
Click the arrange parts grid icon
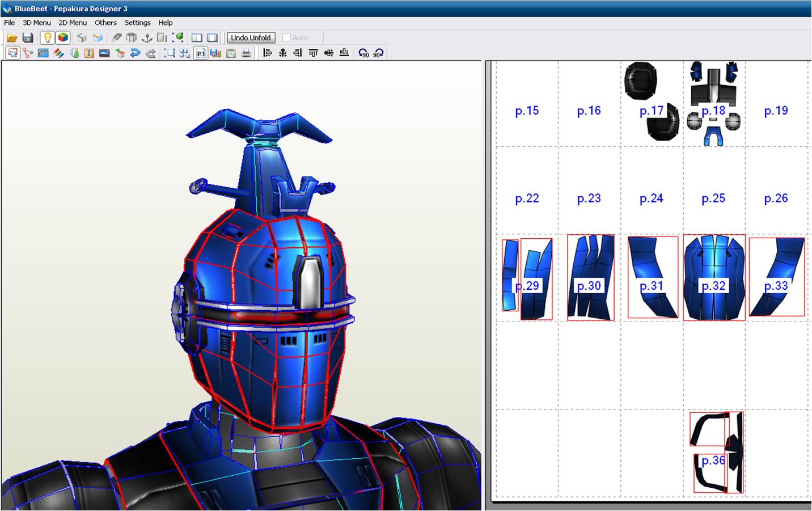[x=185, y=53]
